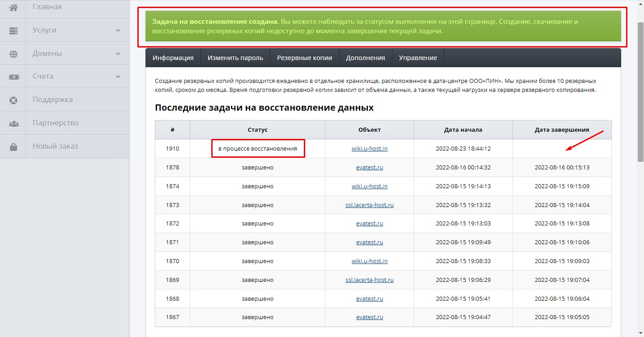Click start date 2022-08-15 19:08:33
The width and height of the screenshot is (644, 337).
pyautogui.click(x=463, y=261)
